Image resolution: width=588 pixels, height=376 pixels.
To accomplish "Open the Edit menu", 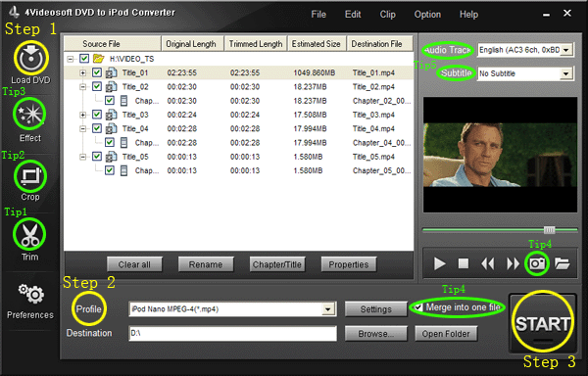I will pyautogui.click(x=353, y=15).
